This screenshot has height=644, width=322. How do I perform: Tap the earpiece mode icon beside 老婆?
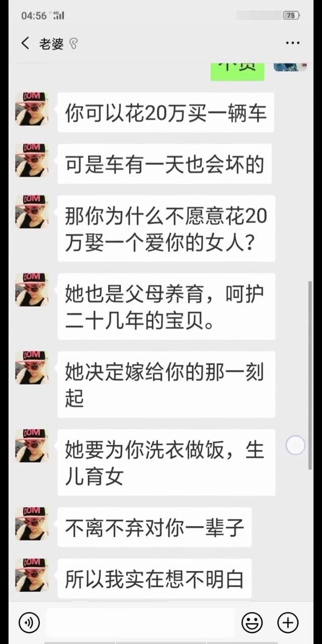[x=73, y=44]
